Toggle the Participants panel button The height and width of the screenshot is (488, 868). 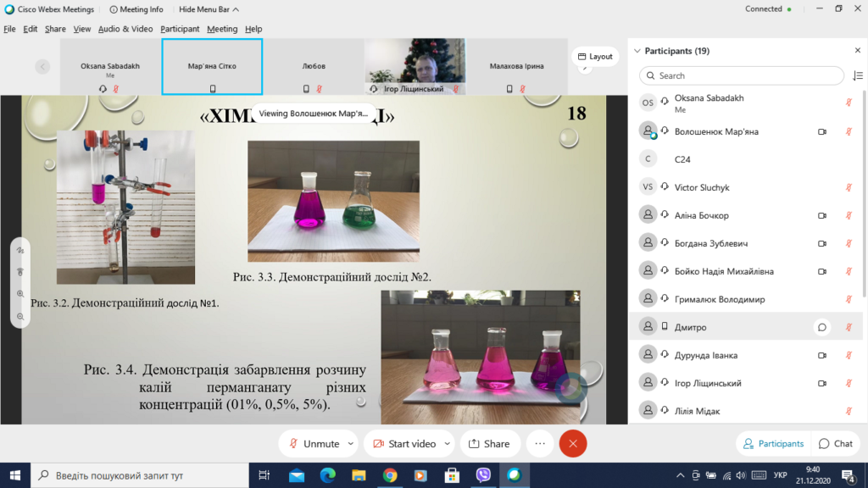pos(773,444)
